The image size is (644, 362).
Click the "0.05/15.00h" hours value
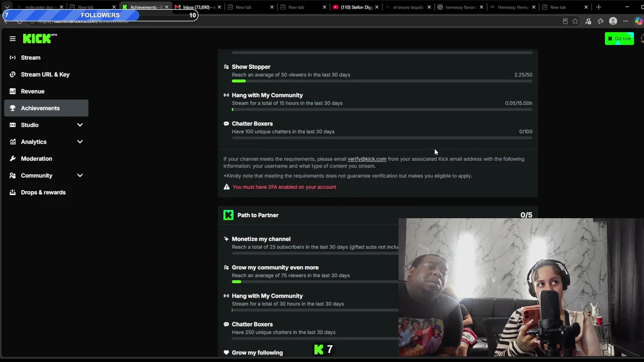click(519, 103)
